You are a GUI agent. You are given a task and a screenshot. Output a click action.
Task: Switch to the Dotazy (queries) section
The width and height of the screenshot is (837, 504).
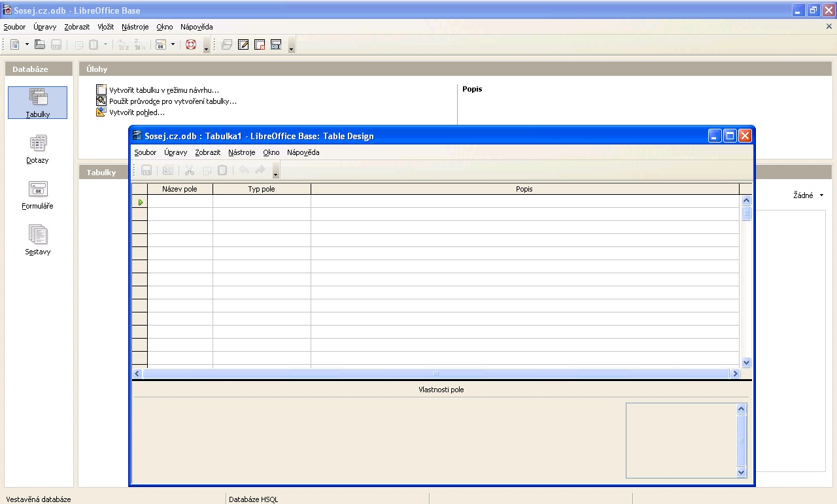tap(37, 148)
